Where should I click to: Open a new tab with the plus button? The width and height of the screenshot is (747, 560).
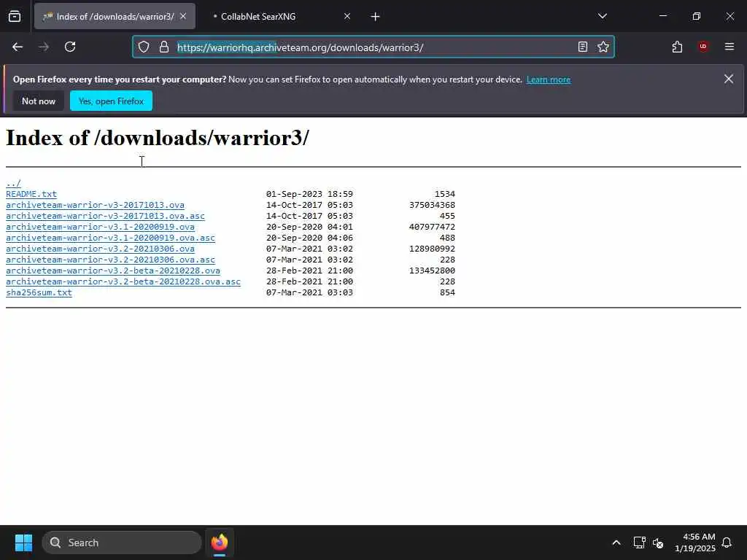click(376, 17)
